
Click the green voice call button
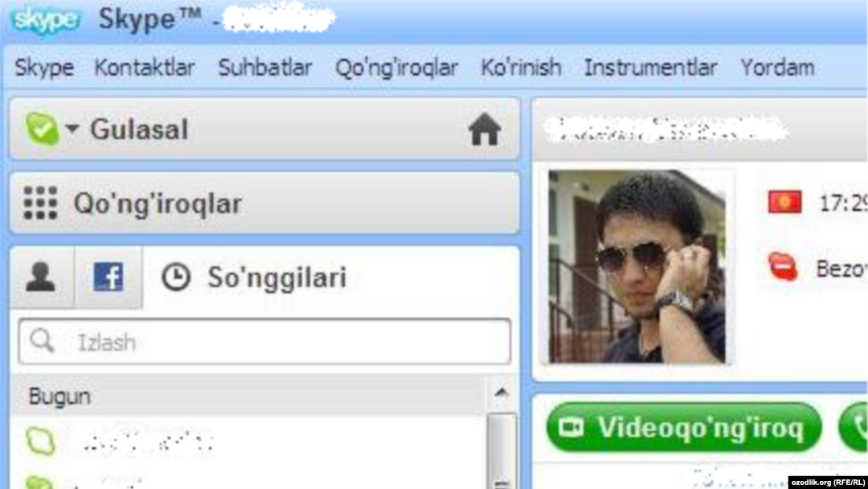854,427
